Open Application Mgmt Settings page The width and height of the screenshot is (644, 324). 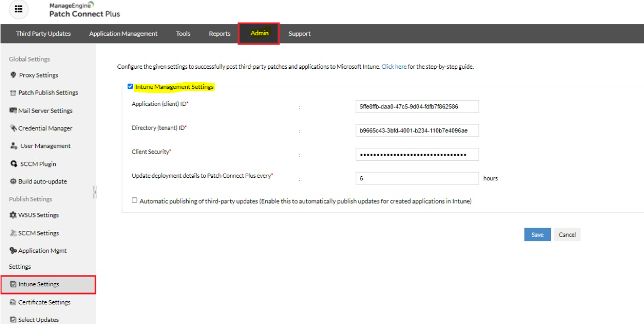tap(42, 251)
